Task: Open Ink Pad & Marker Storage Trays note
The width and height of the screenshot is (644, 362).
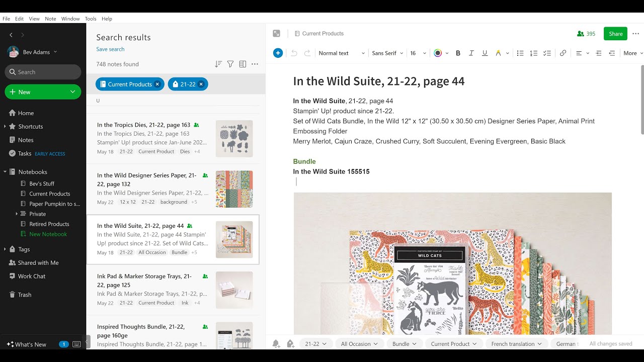Action: [174, 290]
